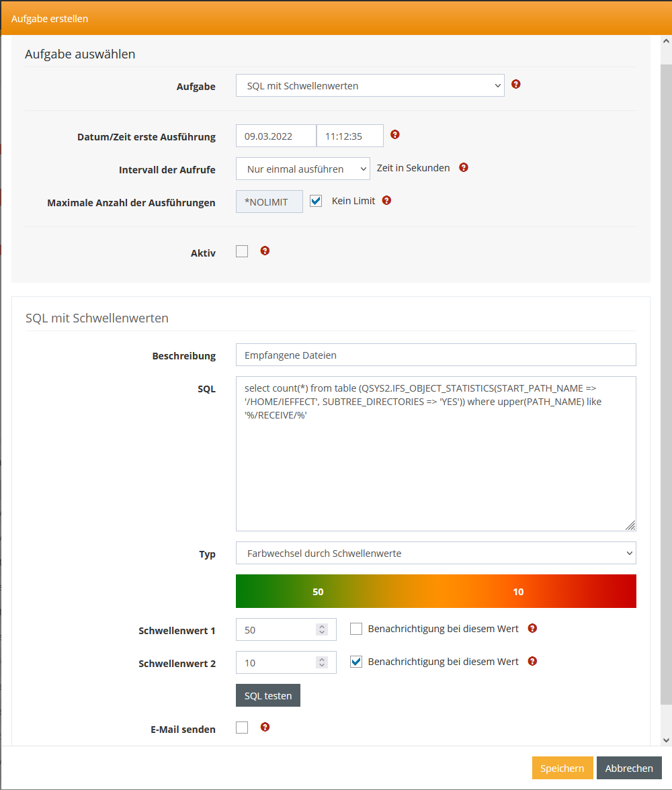Expand the Typ dropdown
Viewport: 672px width, 790px height.
pos(435,553)
